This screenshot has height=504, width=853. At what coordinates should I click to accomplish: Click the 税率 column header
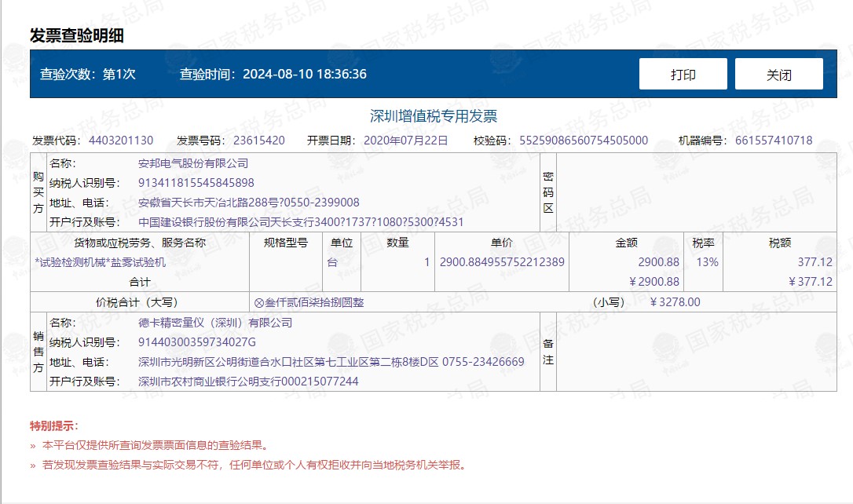(x=703, y=243)
